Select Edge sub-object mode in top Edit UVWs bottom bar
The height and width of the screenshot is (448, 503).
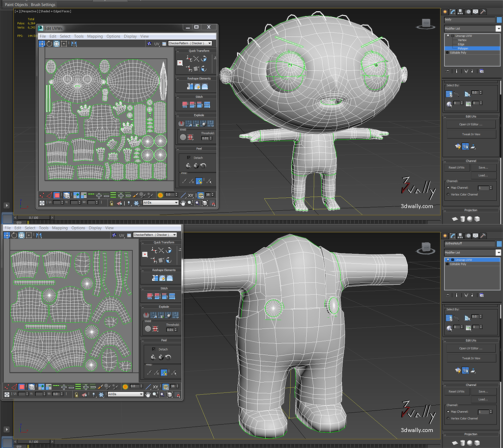(x=50, y=195)
